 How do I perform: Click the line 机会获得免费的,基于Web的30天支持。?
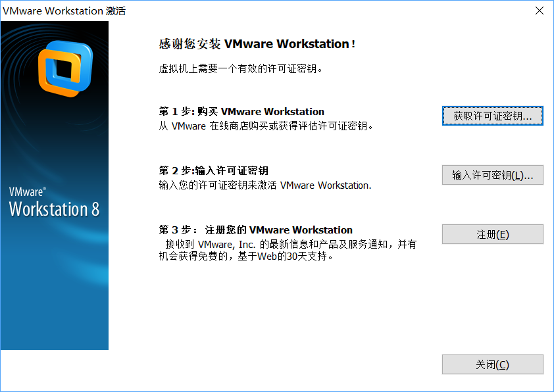pos(246,257)
